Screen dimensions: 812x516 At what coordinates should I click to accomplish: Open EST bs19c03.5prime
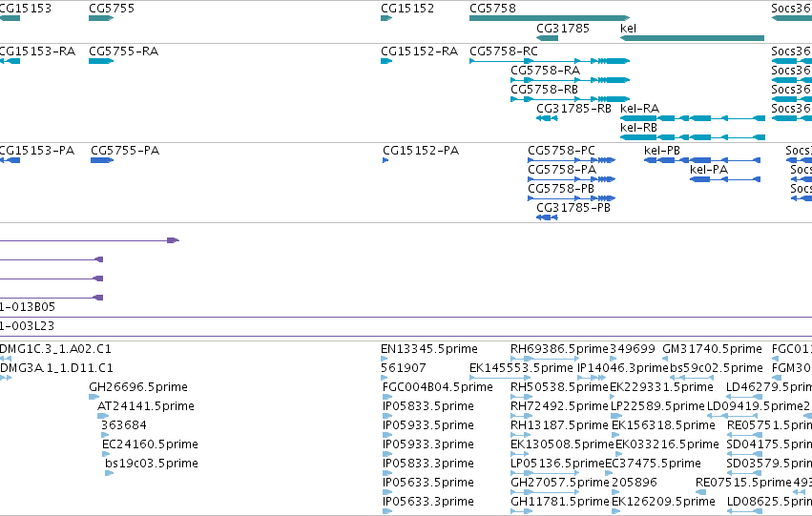(151, 464)
